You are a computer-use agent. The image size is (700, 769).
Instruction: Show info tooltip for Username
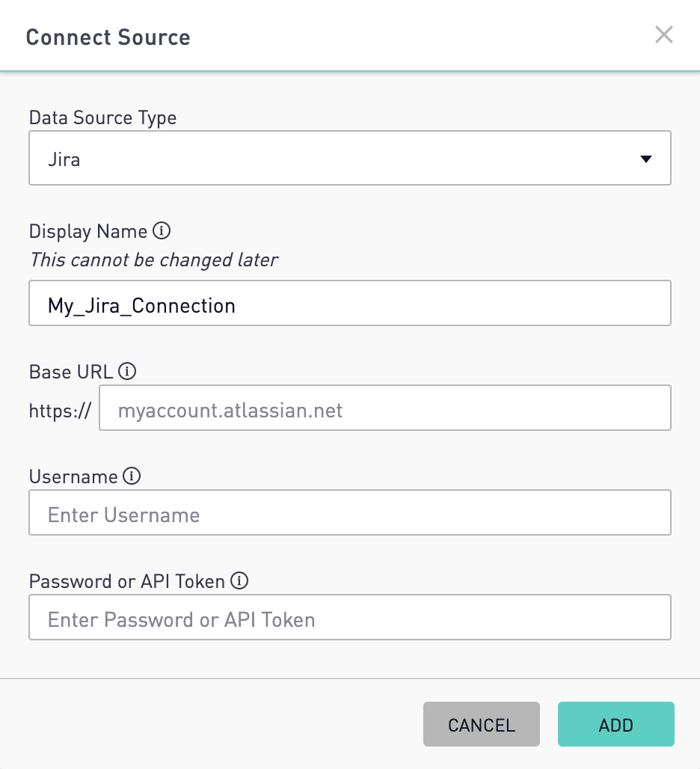point(132,476)
